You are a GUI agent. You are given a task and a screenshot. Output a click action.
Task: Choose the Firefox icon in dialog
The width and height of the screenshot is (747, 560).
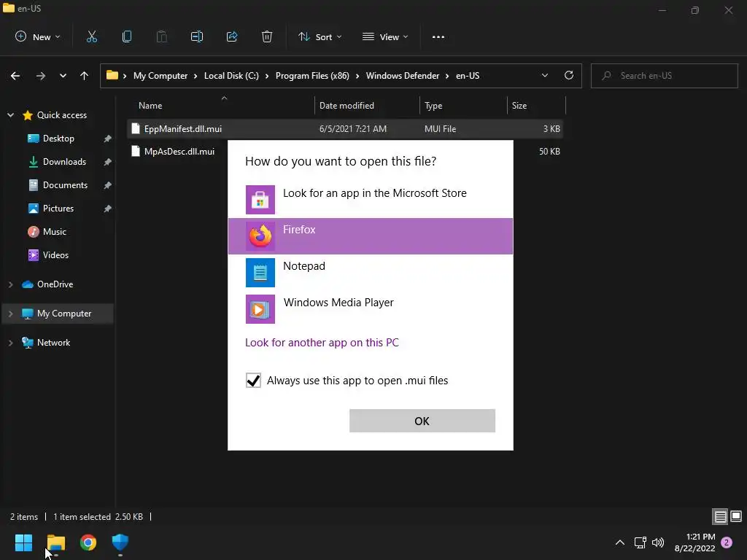[x=260, y=236]
